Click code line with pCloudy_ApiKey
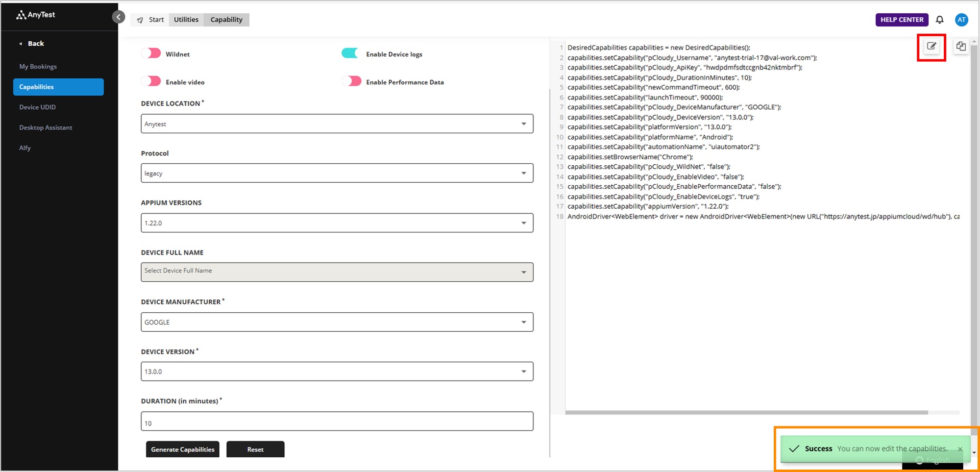The width and height of the screenshot is (980, 472). 685,68
